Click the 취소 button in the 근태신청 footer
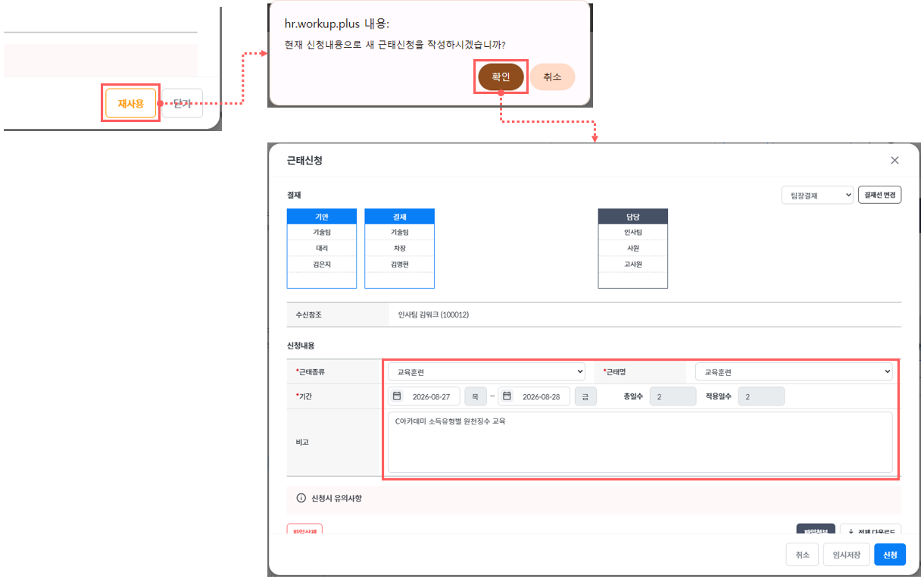 [x=802, y=555]
